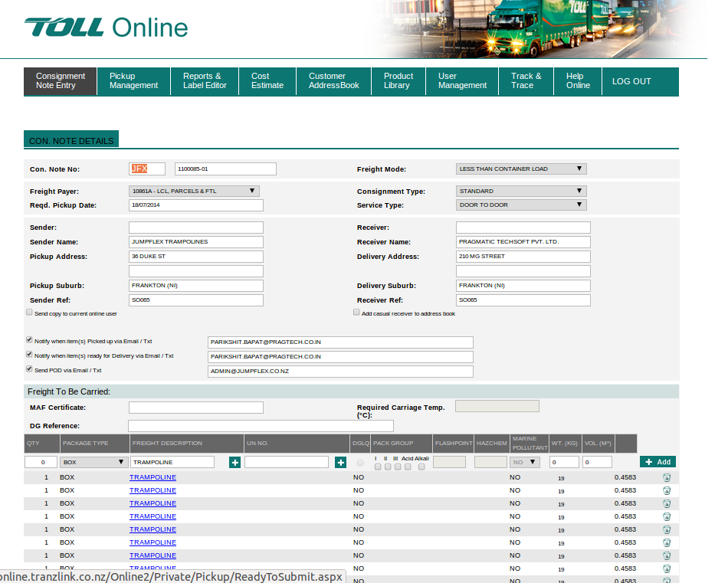Delete the seventh TRAMPOLINE row via trash icon
This screenshot has width=728, height=583.
pos(667,555)
